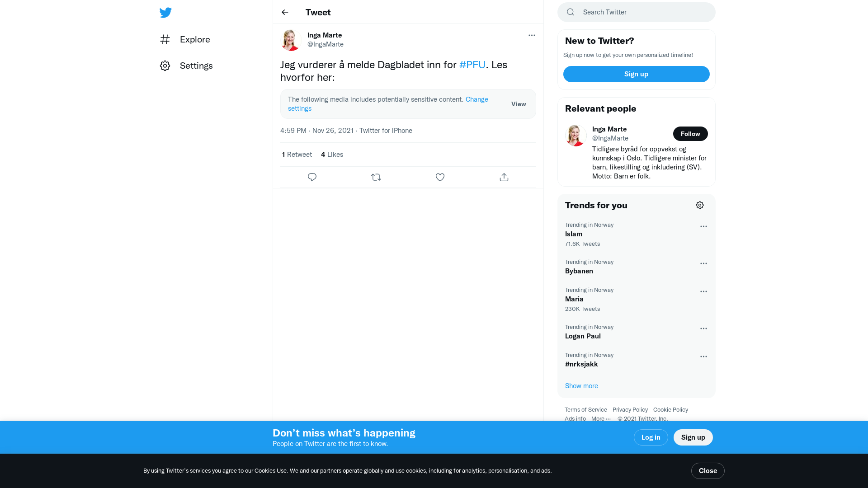Open Explore in sidebar
This screenshot has height=488, width=868.
click(194, 39)
